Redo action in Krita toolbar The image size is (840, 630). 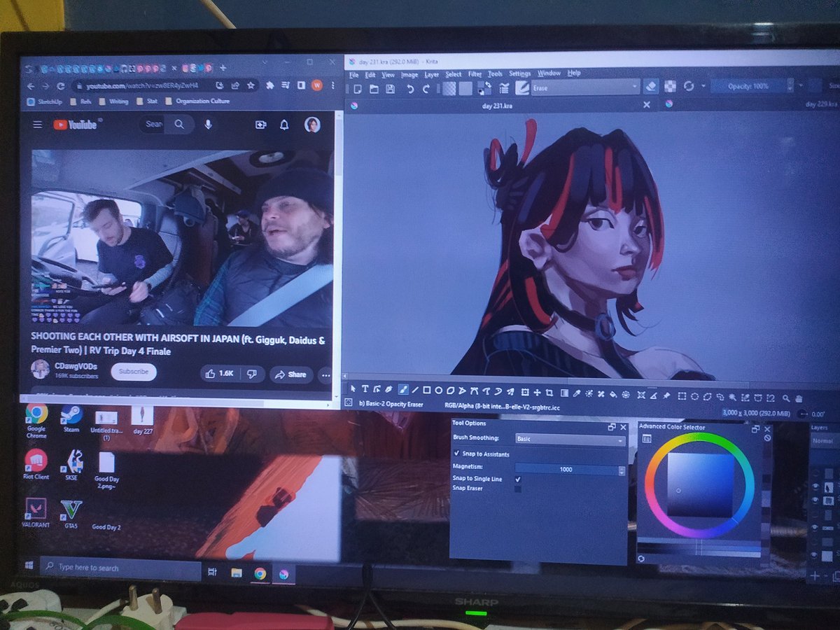point(426,89)
